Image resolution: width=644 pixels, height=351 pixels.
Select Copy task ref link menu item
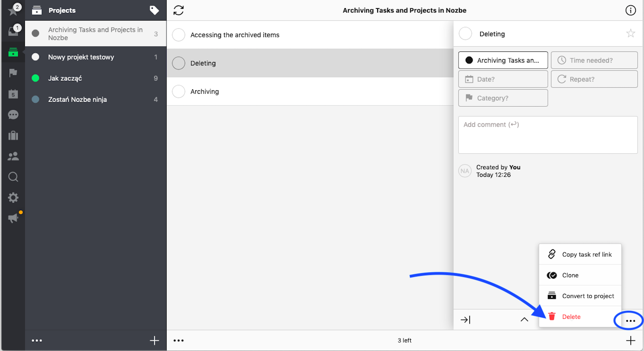[580, 254]
